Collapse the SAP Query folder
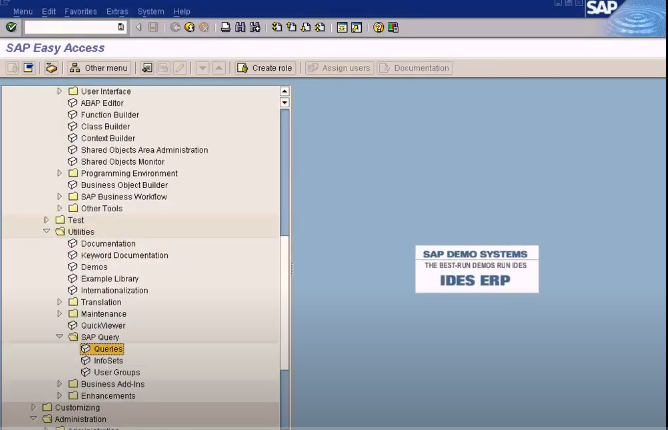Viewport: 668px width, 430px height. pos(60,336)
